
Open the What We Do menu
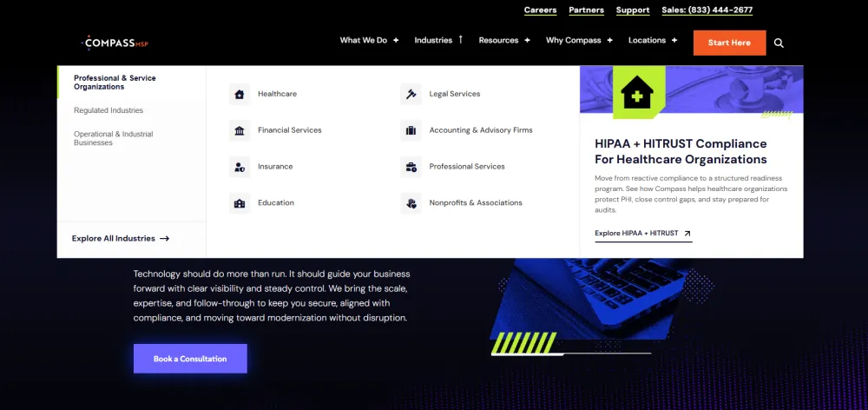pyautogui.click(x=363, y=41)
